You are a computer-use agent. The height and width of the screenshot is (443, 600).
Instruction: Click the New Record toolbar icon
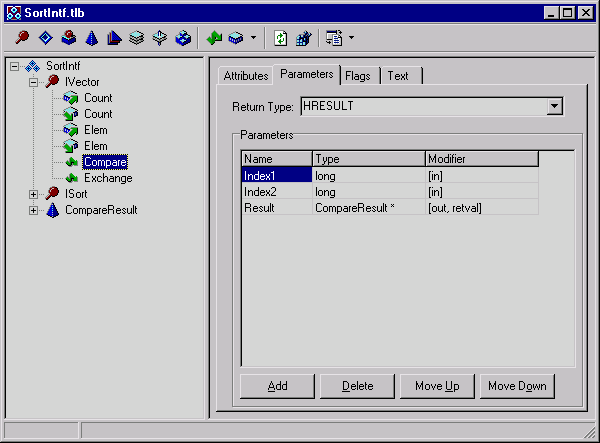(x=136, y=39)
